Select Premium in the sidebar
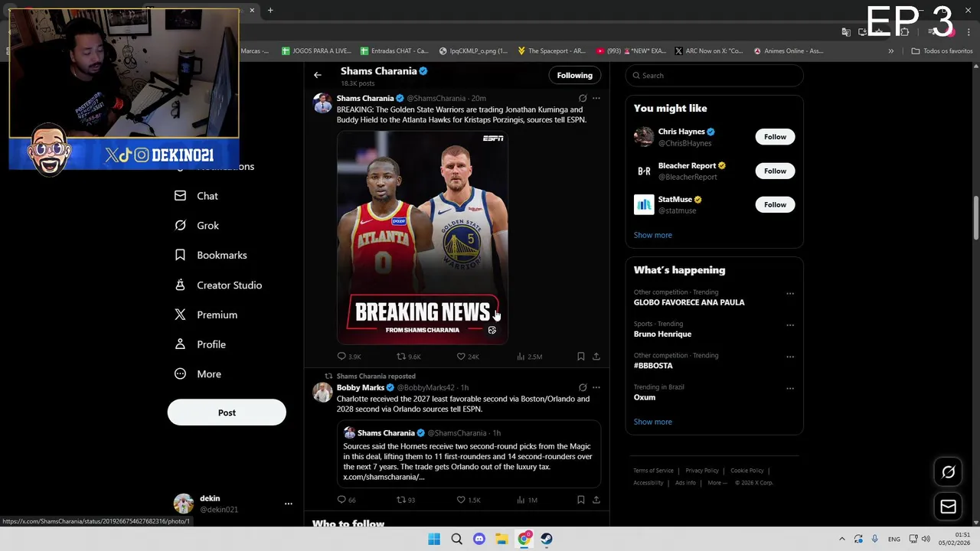 click(206, 315)
